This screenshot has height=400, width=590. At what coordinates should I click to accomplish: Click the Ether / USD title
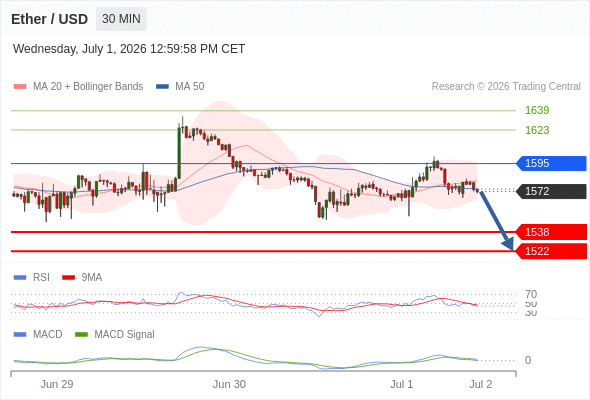pos(49,19)
